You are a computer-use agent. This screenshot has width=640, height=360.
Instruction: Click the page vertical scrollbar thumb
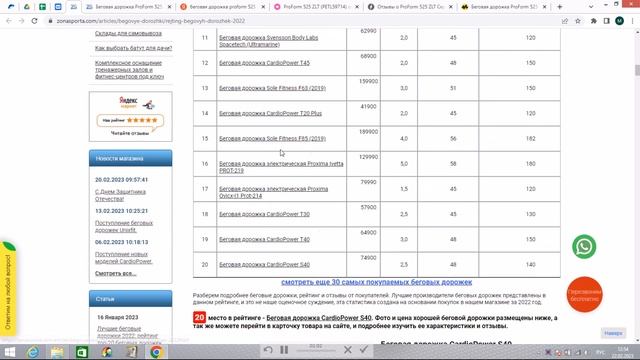[637, 70]
